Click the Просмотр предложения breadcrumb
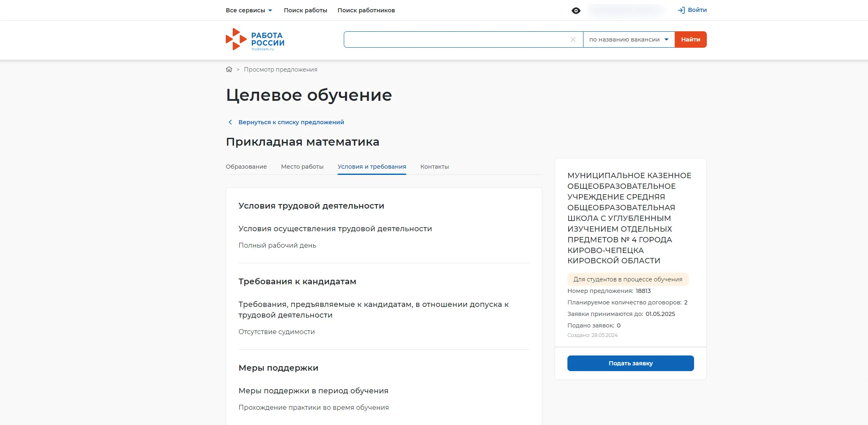Screen dimensions: 868x425 pos(280,70)
